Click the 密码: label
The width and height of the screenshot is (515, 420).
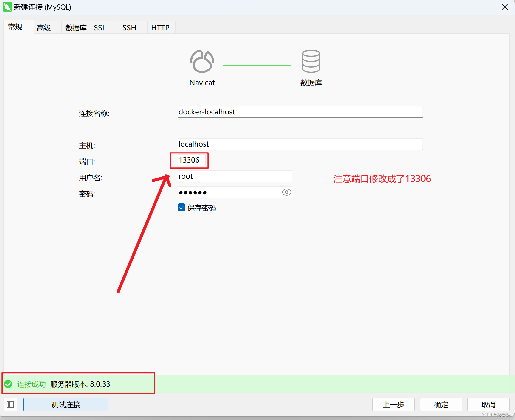point(87,194)
